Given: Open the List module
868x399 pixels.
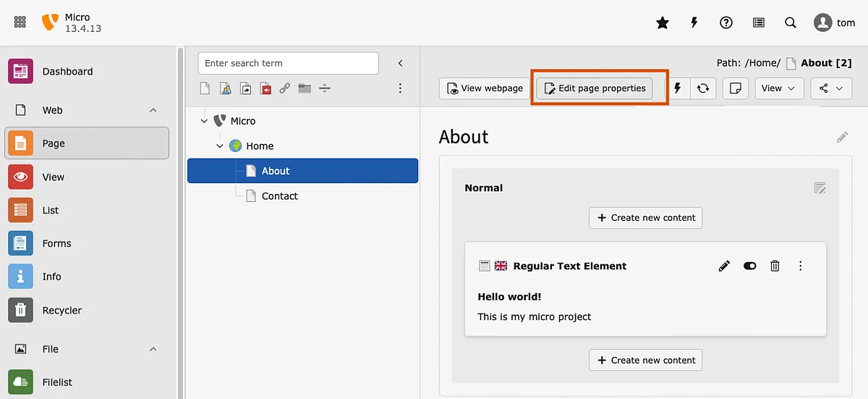Looking at the screenshot, I should click(x=51, y=210).
